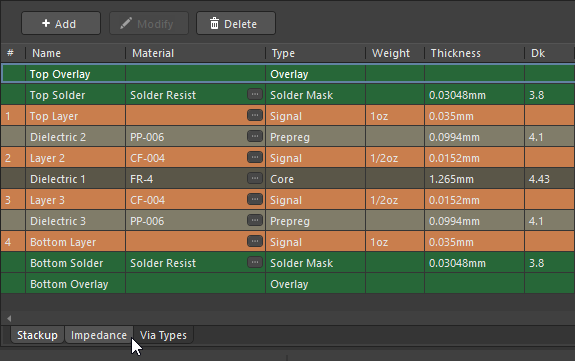Click 0.0994mm thickness in Dielectric 2 row
This screenshot has width=575, height=361.
(475, 137)
